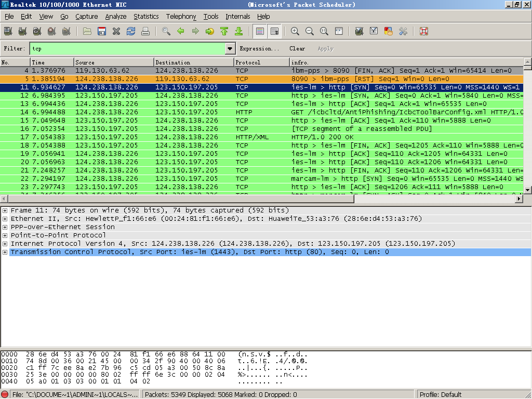Open a capture file folder icon
The image size is (532, 399).
tap(87, 32)
